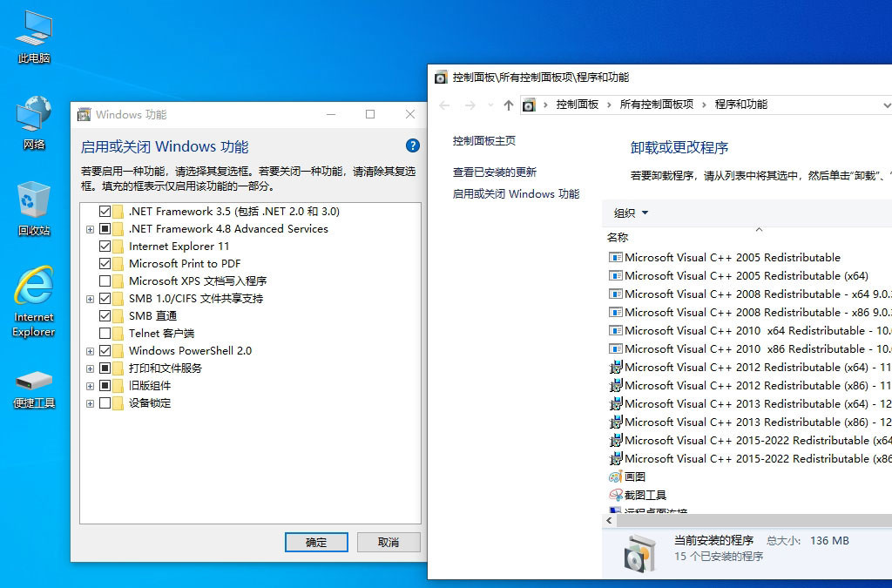Click the back arrow in 程序和功能 window
The width and height of the screenshot is (892, 588).
444,105
